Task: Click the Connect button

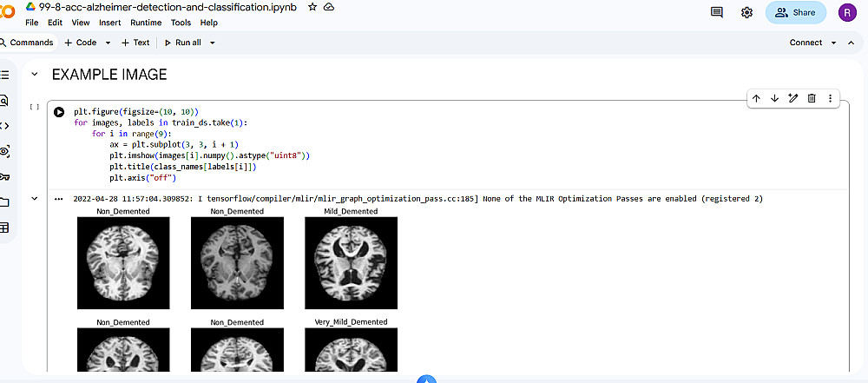Action: point(806,43)
